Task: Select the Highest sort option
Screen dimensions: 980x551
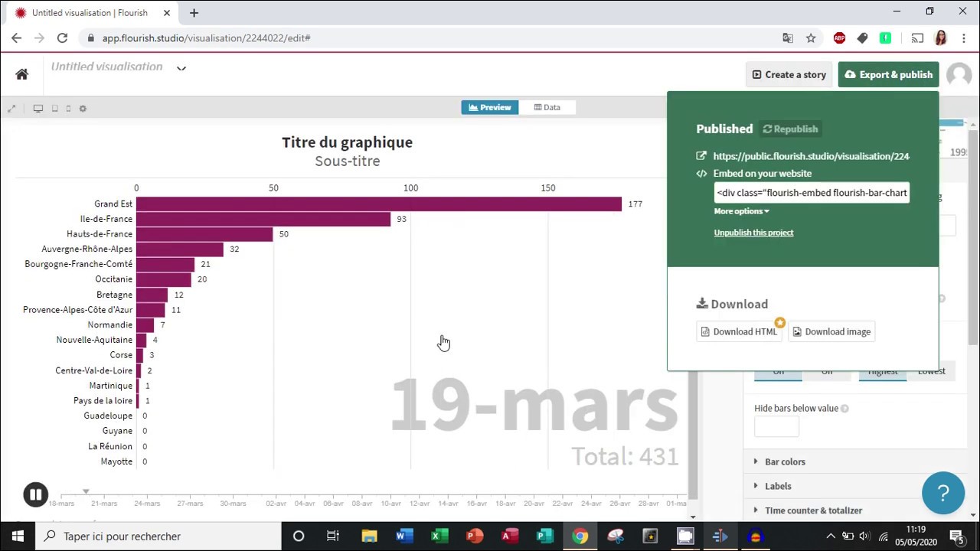Action: point(882,371)
